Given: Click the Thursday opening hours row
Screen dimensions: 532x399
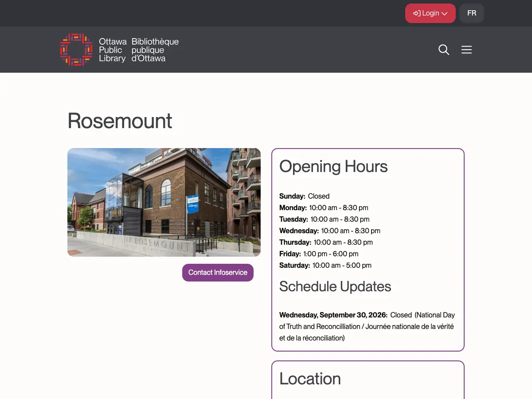Looking at the screenshot, I should pyautogui.click(x=326, y=242).
